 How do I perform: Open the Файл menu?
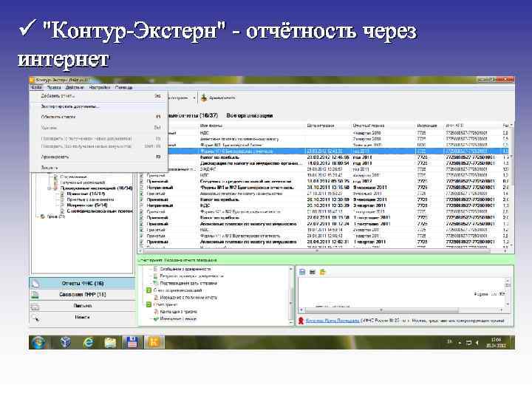(x=36, y=87)
